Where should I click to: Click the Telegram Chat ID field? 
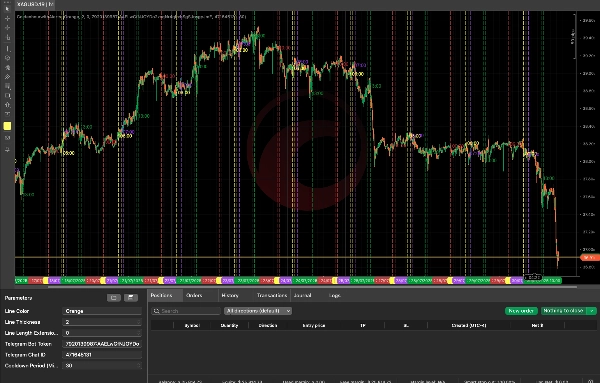(102, 355)
